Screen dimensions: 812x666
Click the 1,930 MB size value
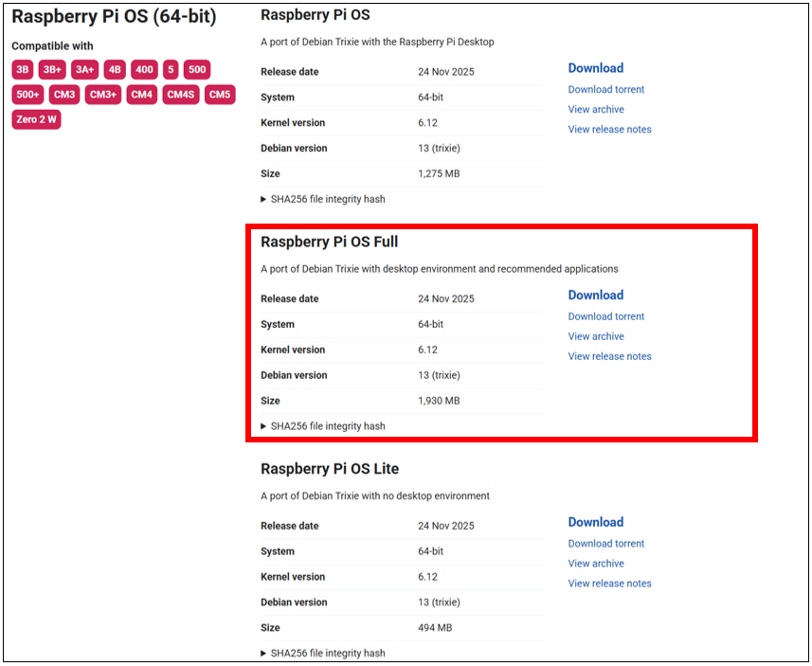click(439, 401)
